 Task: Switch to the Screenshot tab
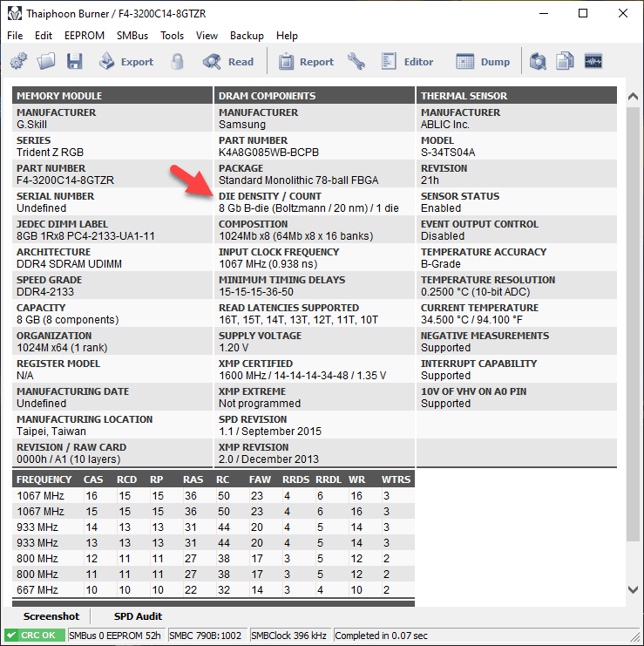click(51, 616)
